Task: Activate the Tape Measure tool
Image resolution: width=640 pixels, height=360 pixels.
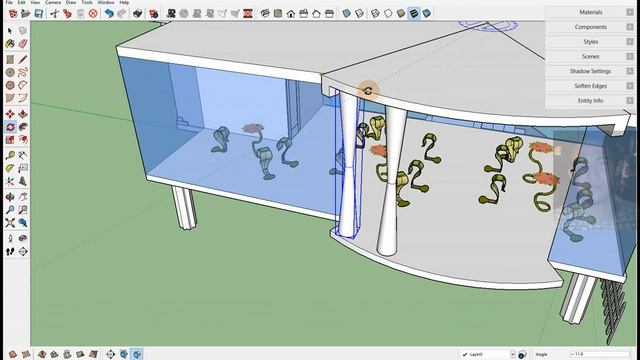Action: click(10, 155)
